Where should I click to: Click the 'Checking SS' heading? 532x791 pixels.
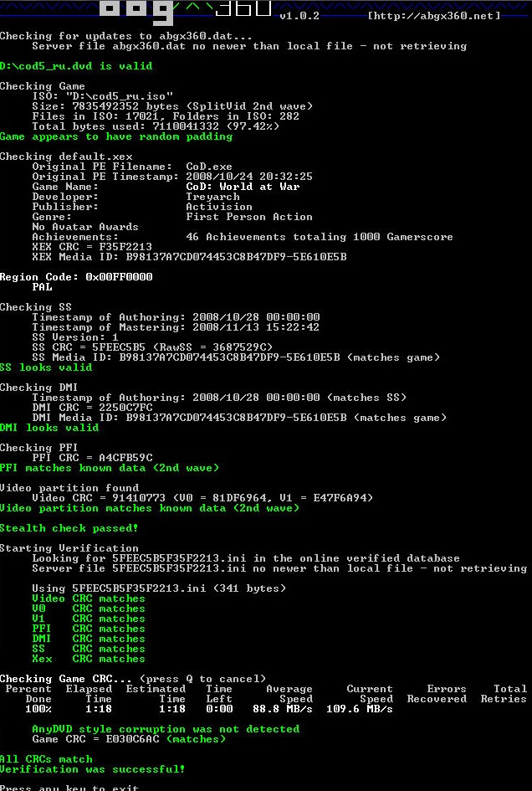pos(36,307)
